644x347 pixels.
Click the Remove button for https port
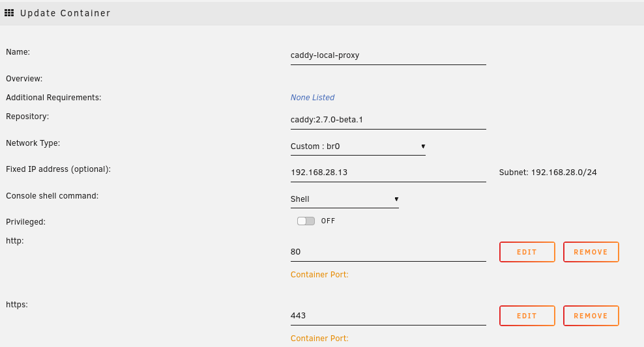(591, 316)
